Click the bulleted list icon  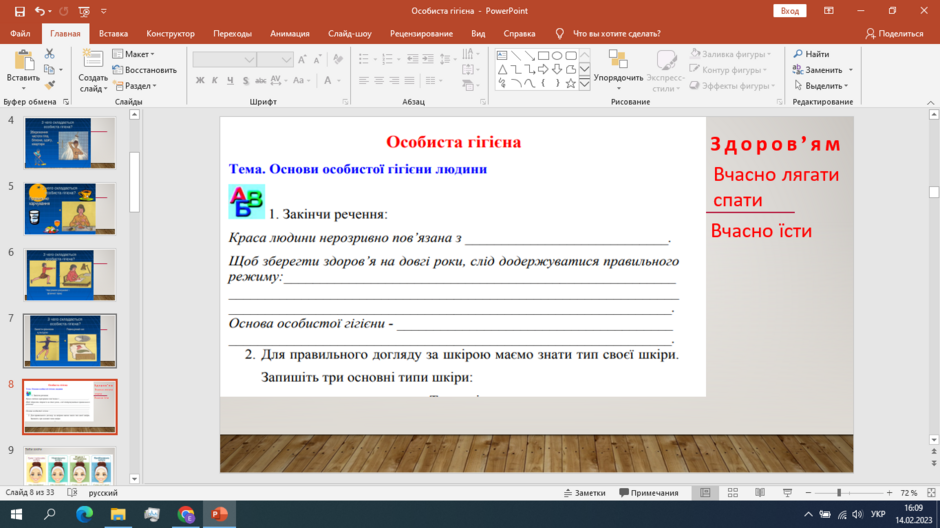[363, 59]
